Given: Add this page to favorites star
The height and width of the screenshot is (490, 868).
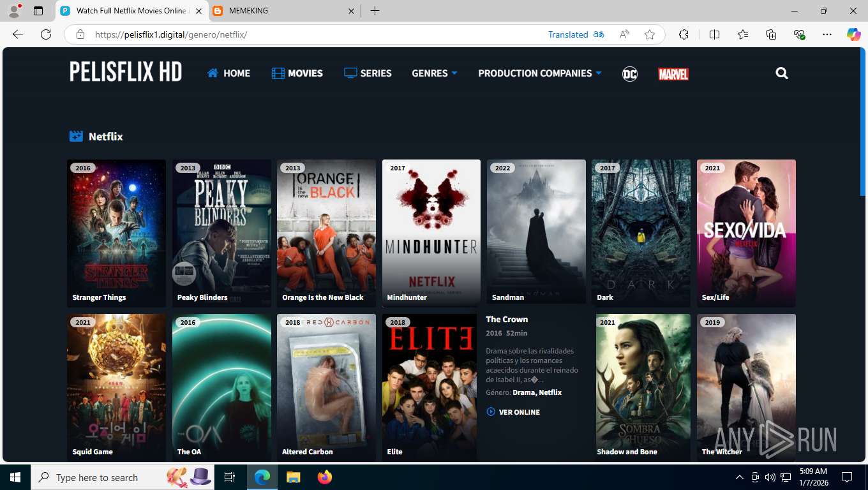Looking at the screenshot, I should tap(650, 34).
